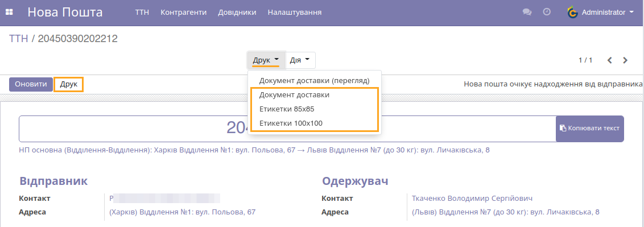
Task: Open the apps grid menu icon
Action: 9,13
